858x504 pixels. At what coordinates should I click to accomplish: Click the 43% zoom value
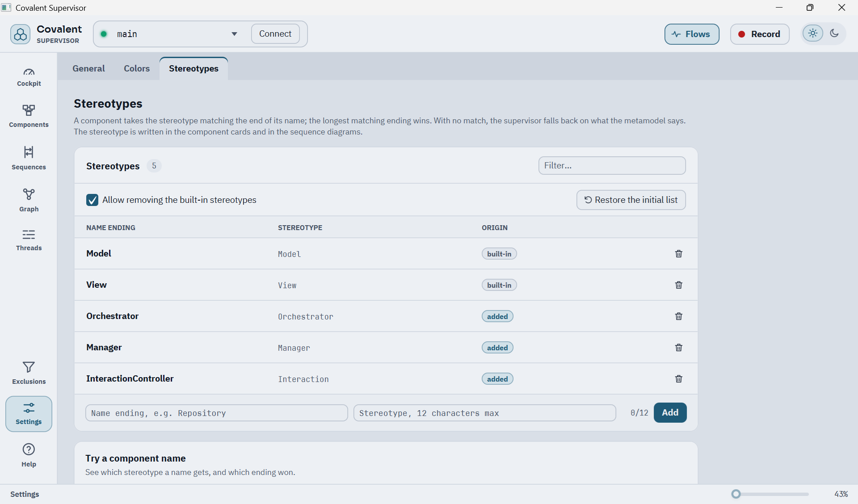841,494
